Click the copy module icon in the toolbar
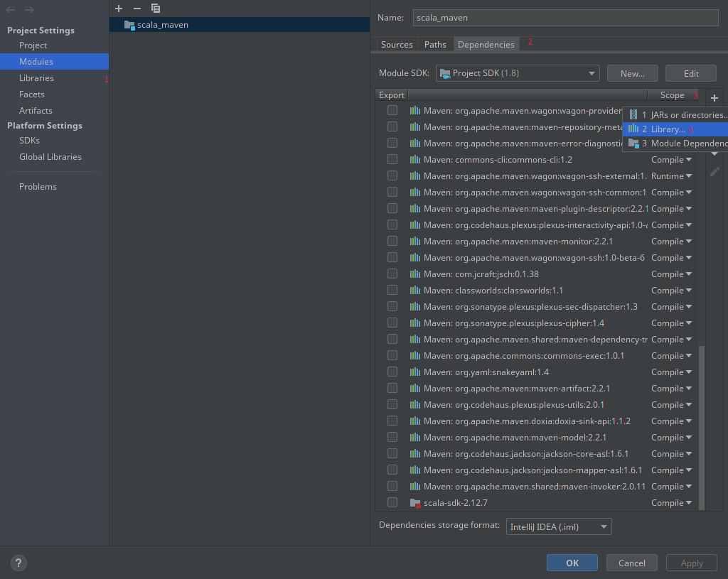The width and height of the screenshot is (728, 579). [156, 9]
